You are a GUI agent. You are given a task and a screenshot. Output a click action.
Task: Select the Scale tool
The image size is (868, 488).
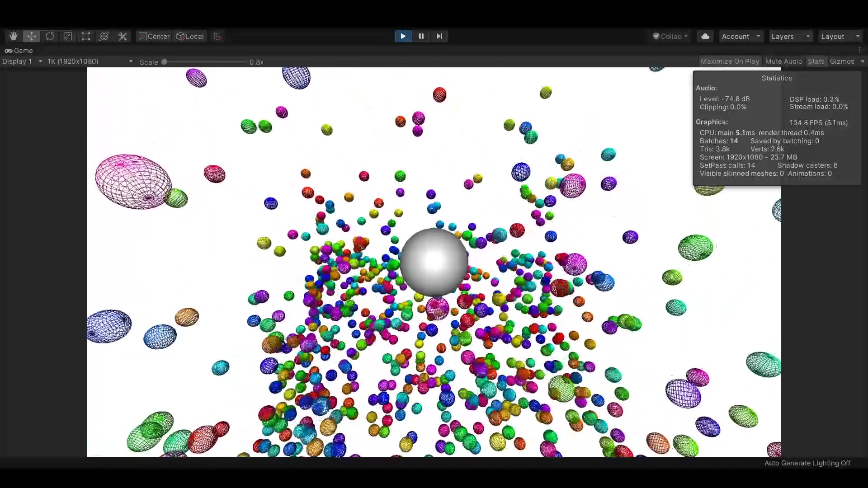(68, 36)
